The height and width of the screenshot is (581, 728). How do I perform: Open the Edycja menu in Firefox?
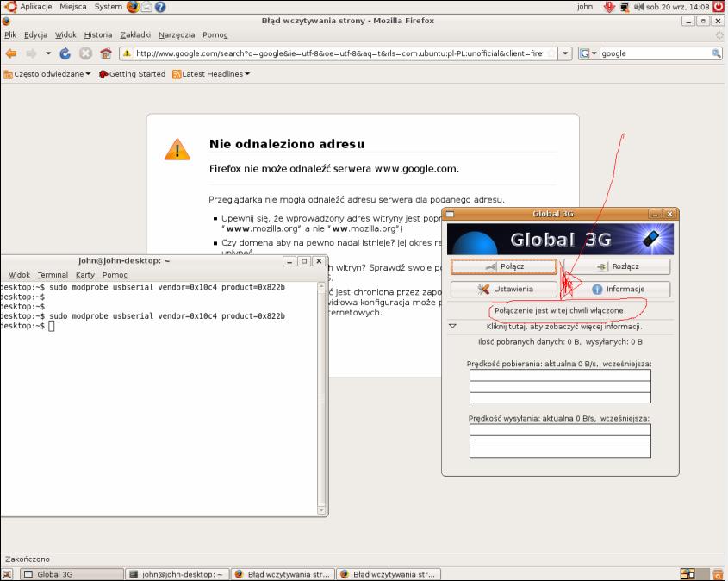click(x=35, y=34)
